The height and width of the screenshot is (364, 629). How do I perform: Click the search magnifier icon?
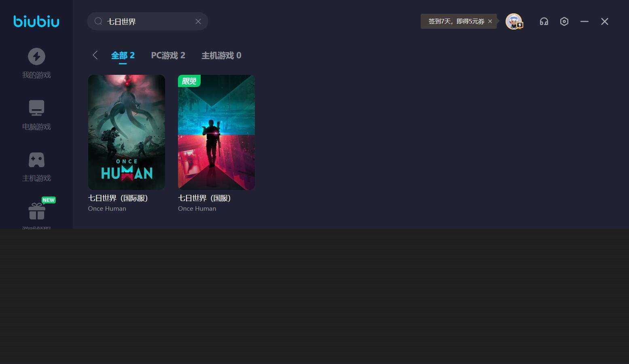98,21
